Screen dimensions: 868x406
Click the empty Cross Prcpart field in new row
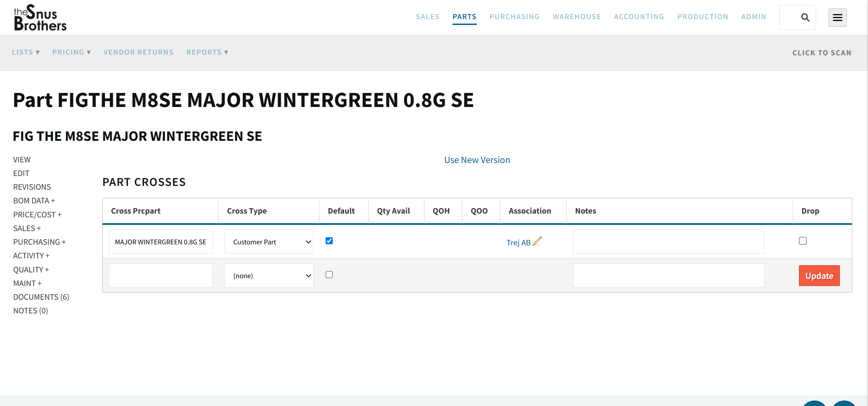point(160,276)
